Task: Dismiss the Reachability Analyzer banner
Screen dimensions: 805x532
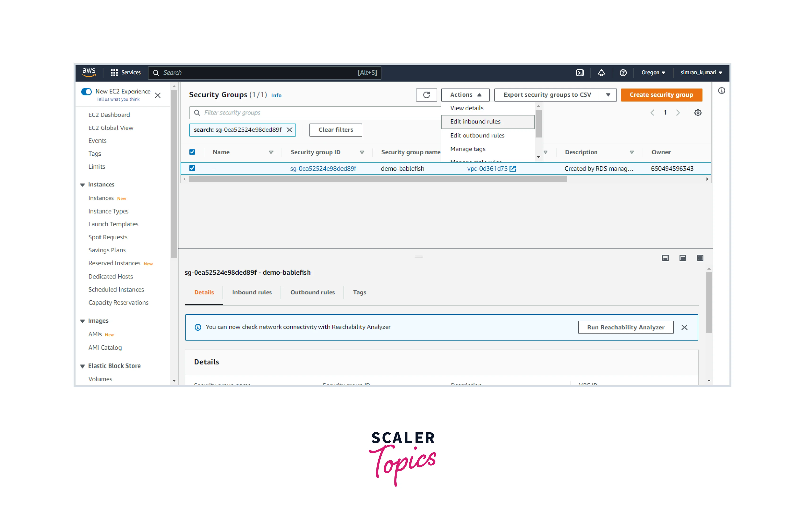Action: pos(684,327)
